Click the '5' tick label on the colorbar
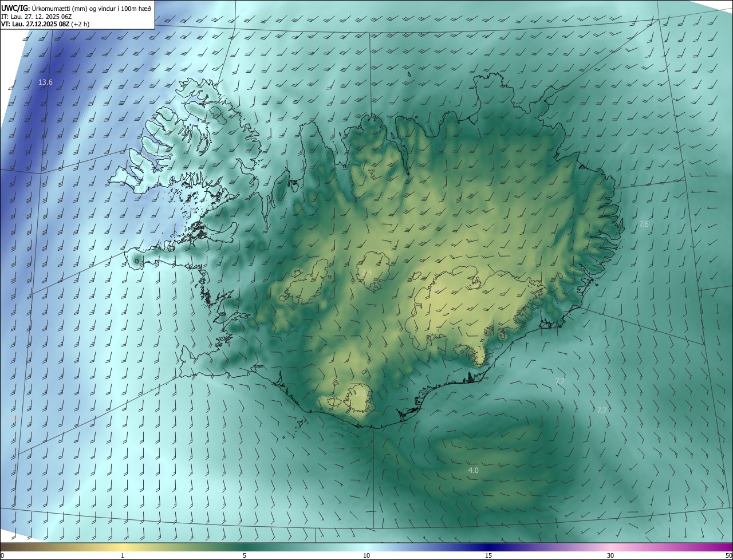Viewport: 733px width, 560px height. (245, 555)
